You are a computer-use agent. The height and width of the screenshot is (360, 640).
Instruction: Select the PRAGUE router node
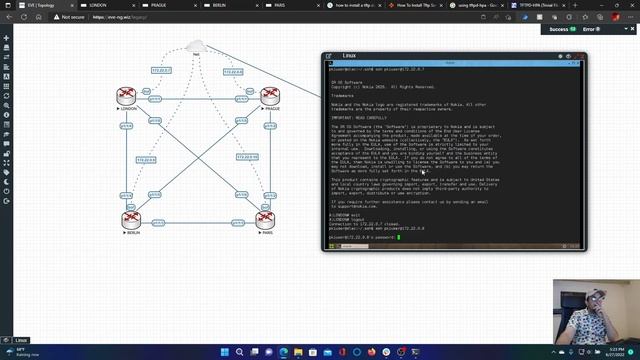coord(270,96)
